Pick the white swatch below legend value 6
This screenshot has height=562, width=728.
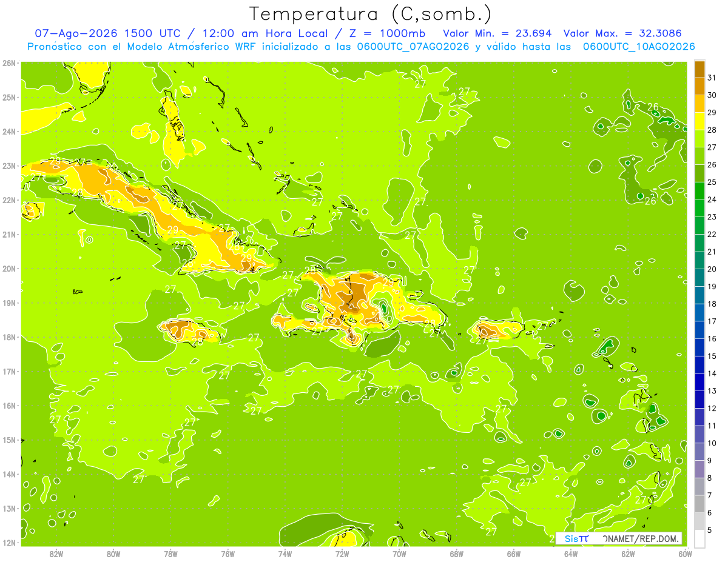tap(699, 538)
